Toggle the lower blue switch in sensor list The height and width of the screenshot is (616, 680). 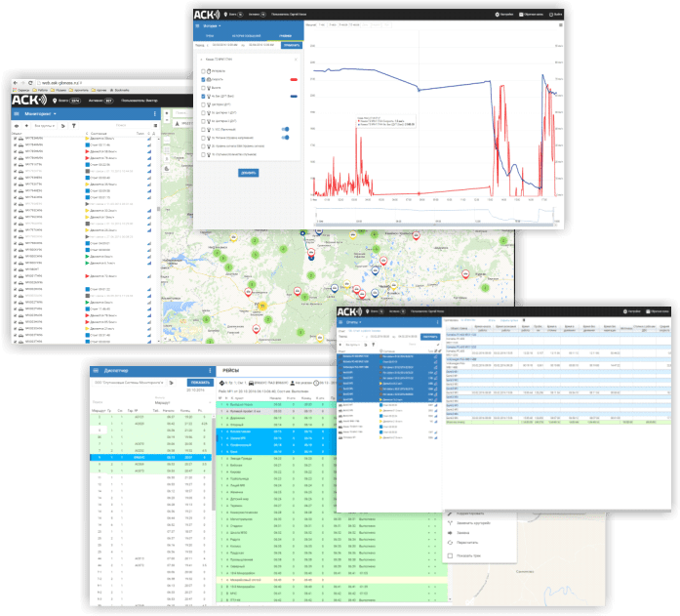coord(285,138)
